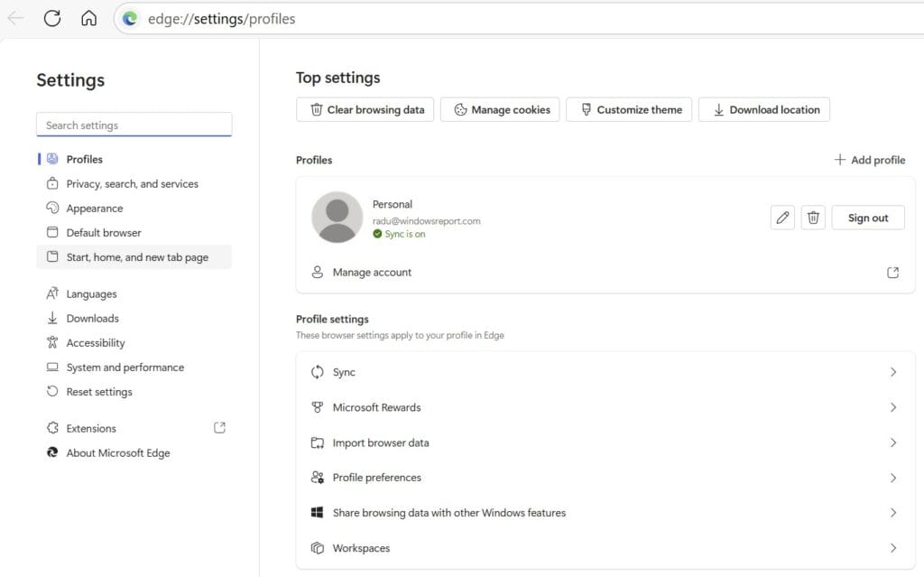Open Extensions external link icon

219,427
